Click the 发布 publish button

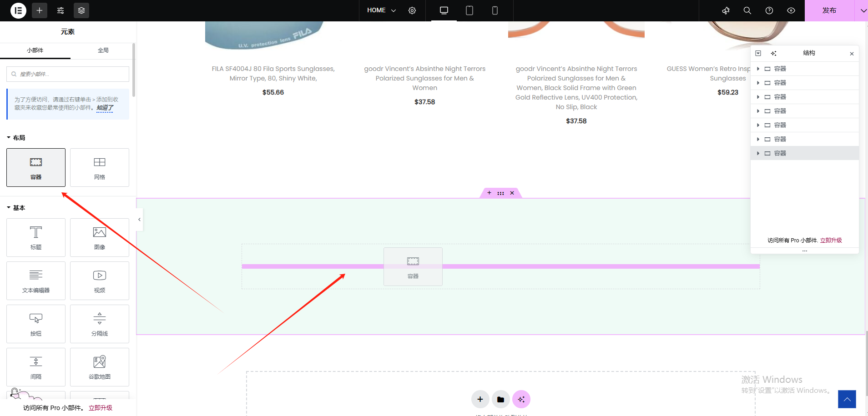829,10
